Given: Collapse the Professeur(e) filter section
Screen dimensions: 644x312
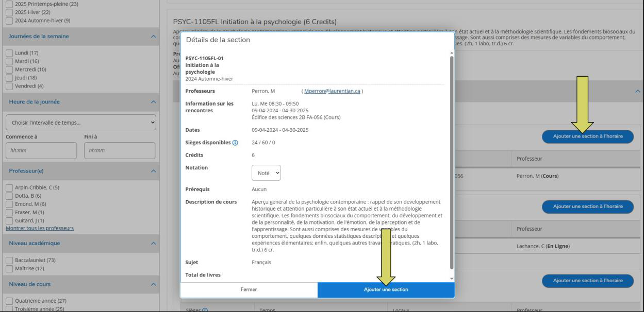Looking at the screenshot, I should pyautogui.click(x=152, y=170).
